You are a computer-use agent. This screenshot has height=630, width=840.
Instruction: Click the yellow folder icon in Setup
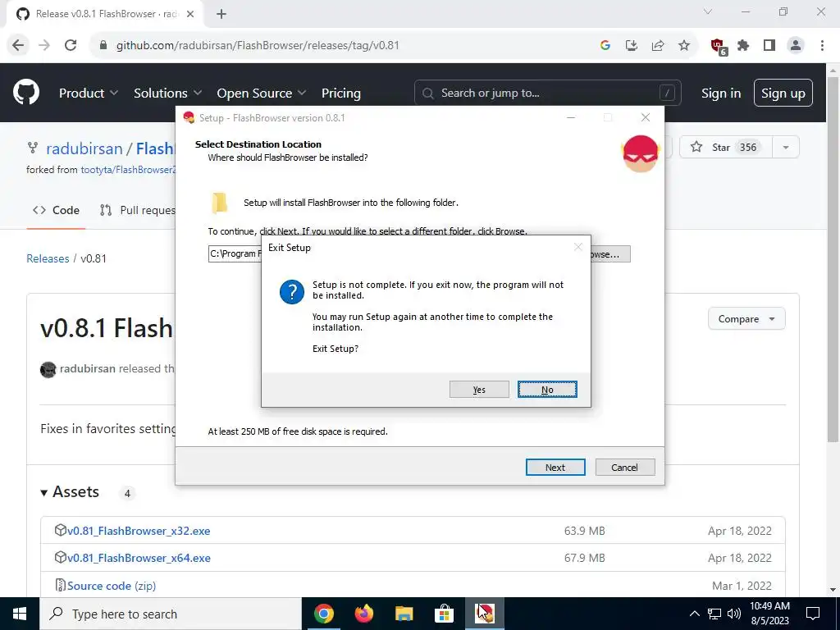(218, 203)
